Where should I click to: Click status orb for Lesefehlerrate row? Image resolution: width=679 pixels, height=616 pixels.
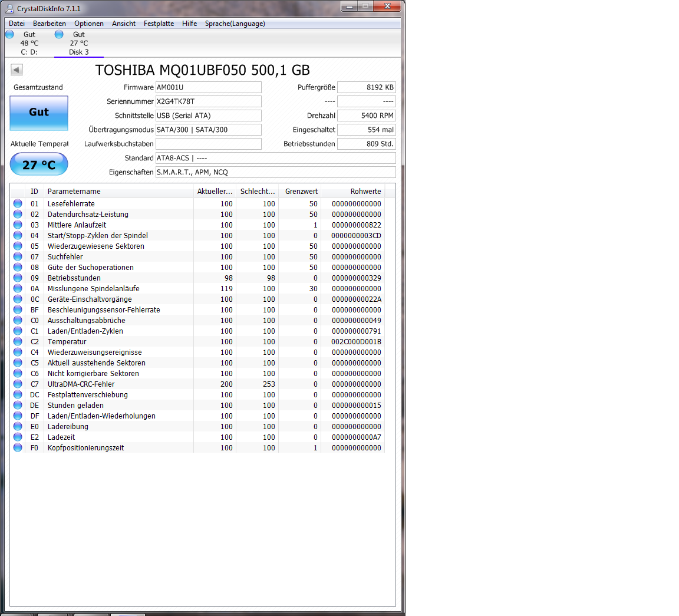18,203
